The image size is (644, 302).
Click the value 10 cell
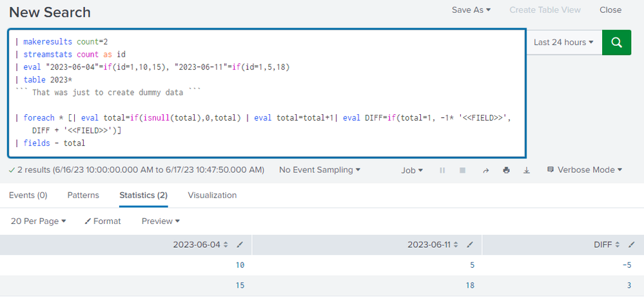click(x=240, y=265)
